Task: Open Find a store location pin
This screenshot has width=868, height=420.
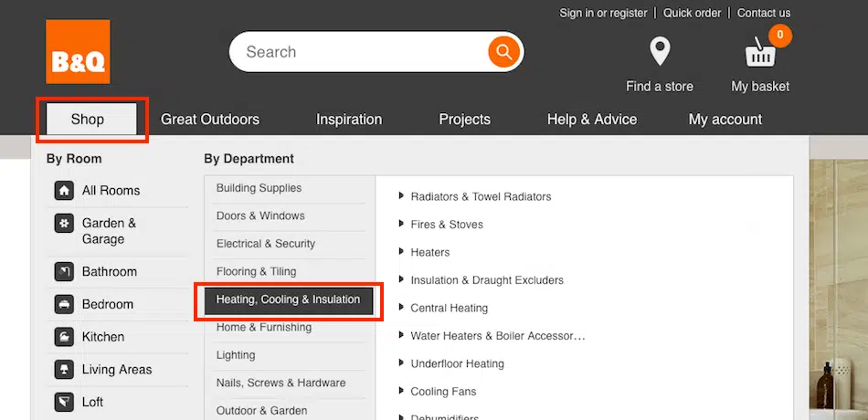Action: pyautogui.click(x=659, y=52)
